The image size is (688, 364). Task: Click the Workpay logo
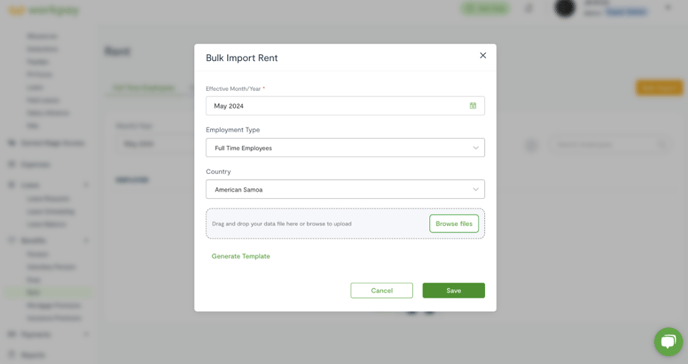click(43, 10)
